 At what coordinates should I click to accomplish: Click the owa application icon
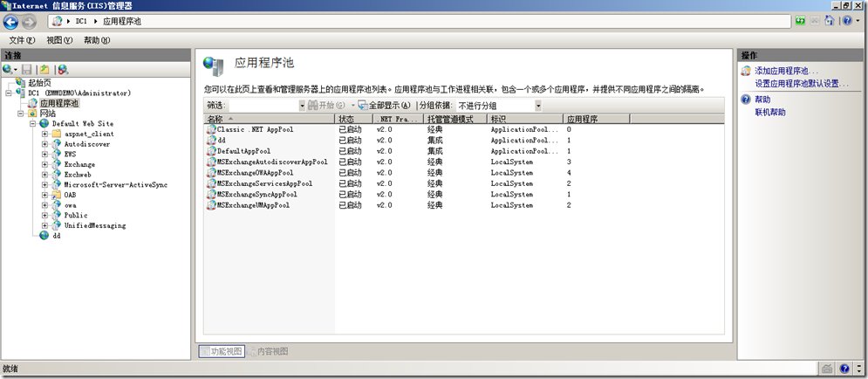[x=56, y=205]
